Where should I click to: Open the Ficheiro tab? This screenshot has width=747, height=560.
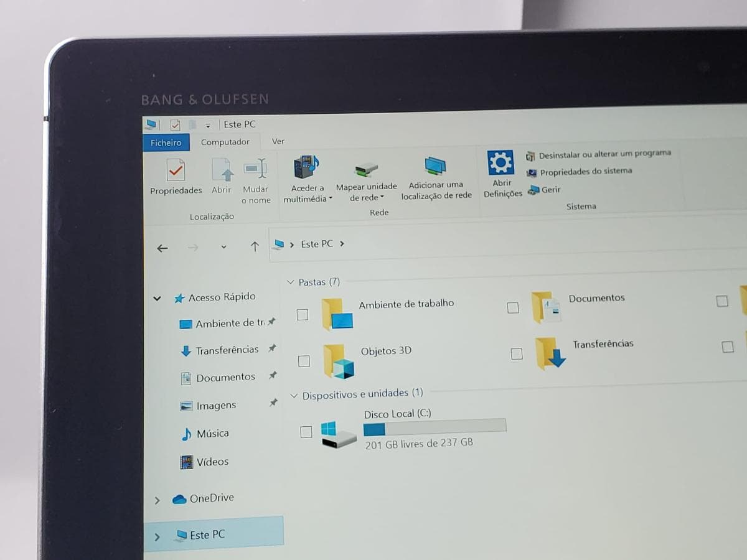tap(166, 142)
